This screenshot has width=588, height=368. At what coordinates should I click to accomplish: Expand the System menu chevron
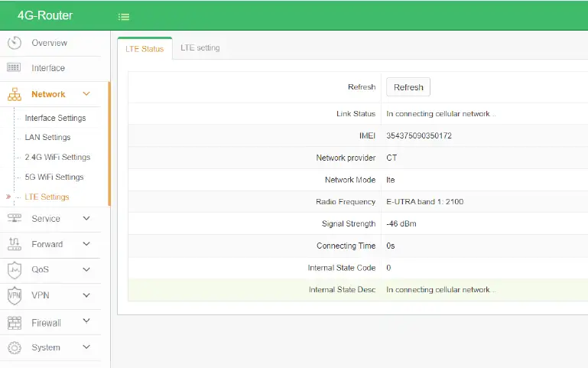86,347
